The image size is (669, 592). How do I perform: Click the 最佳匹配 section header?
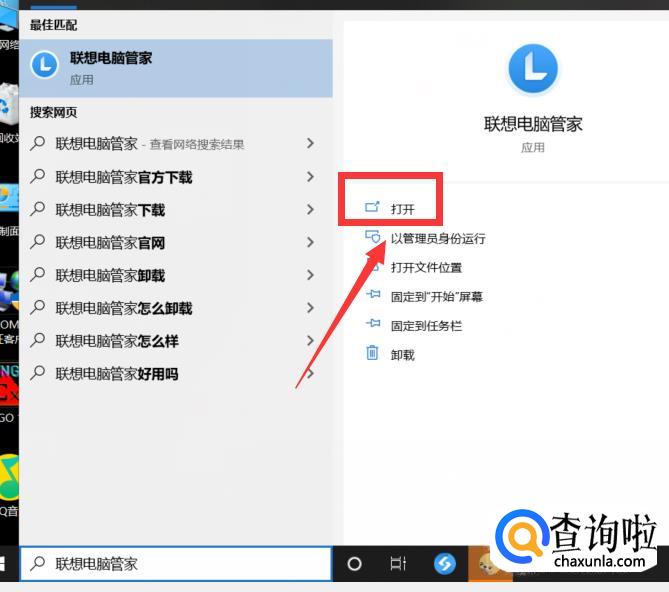click(53, 25)
